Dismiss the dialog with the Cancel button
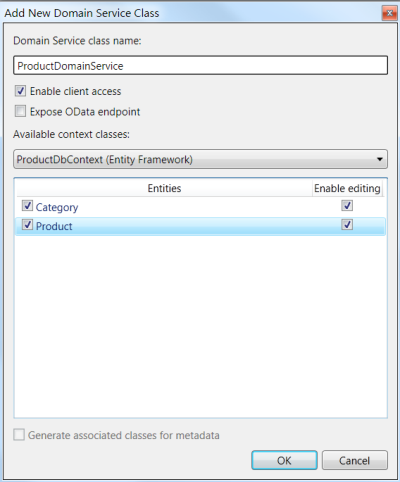Viewport: 400px width, 482px height. [x=355, y=460]
